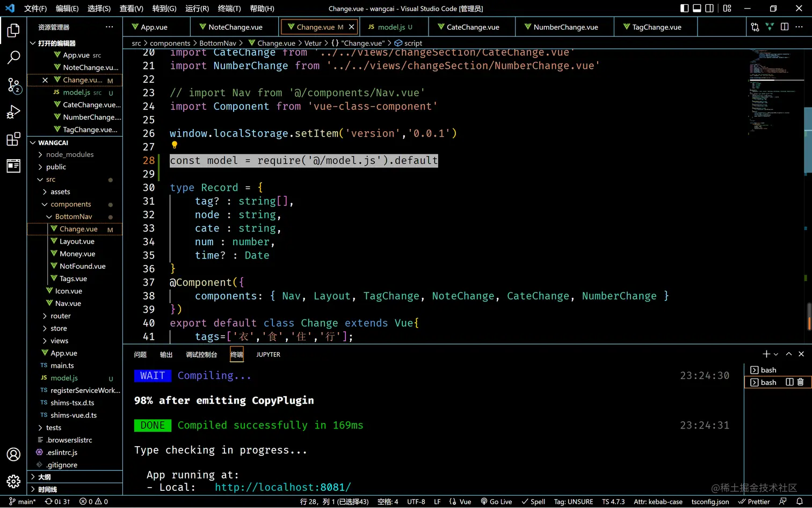Viewport: 812px width, 508px height.
Task: Click the main* git branch indicator
Action: click(23, 502)
